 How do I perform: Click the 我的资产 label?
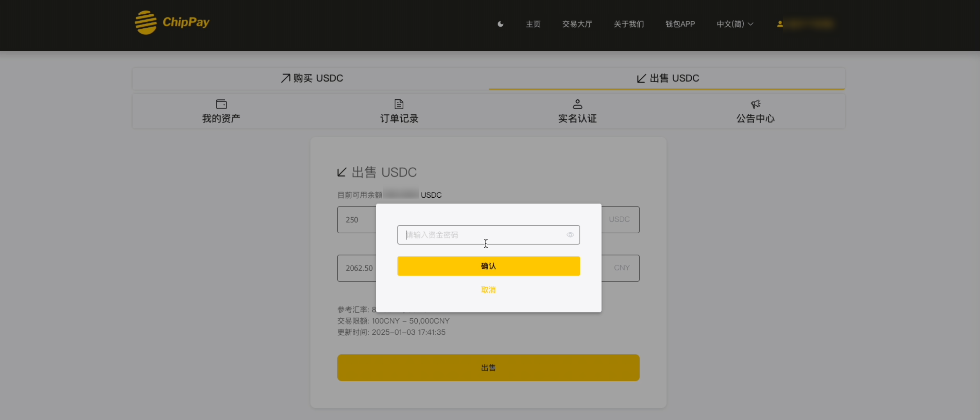pos(221,119)
